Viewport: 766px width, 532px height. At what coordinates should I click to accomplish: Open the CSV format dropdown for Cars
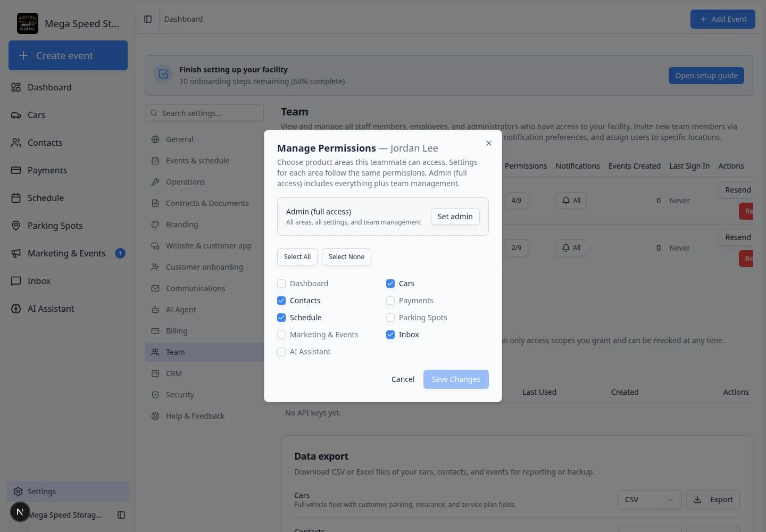(650, 500)
